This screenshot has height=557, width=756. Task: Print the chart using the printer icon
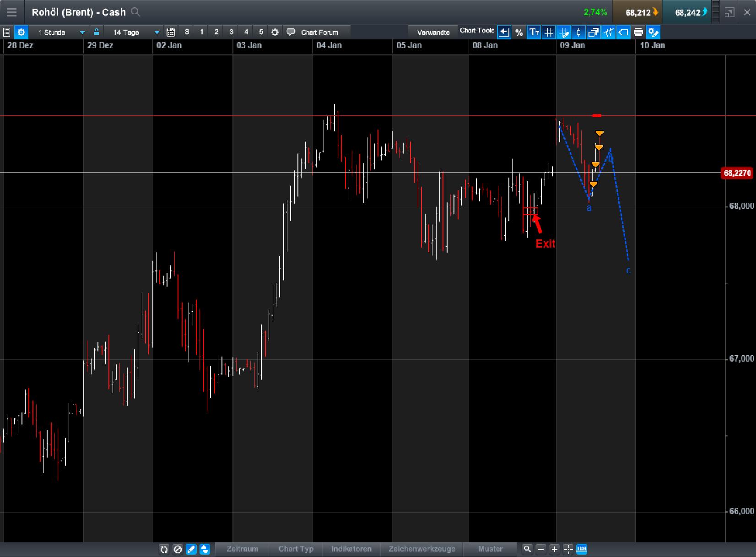pyautogui.click(x=638, y=32)
